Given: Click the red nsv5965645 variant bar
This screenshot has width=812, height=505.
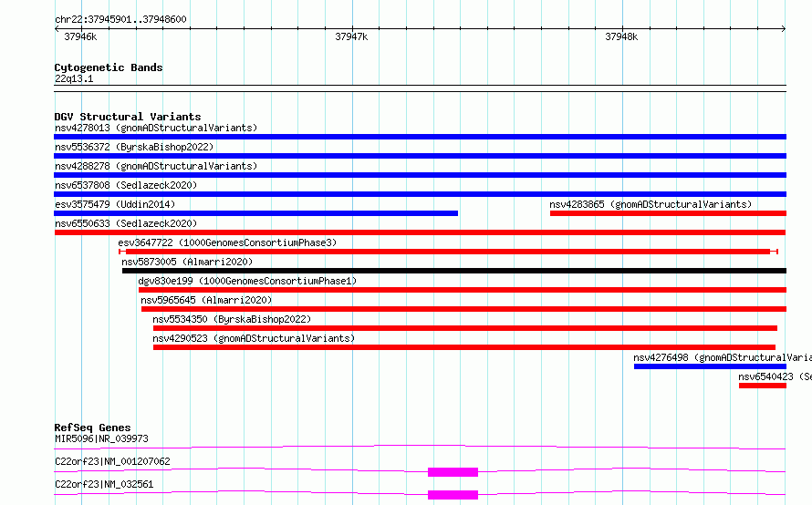Looking at the screenshot, I should 464,309.
